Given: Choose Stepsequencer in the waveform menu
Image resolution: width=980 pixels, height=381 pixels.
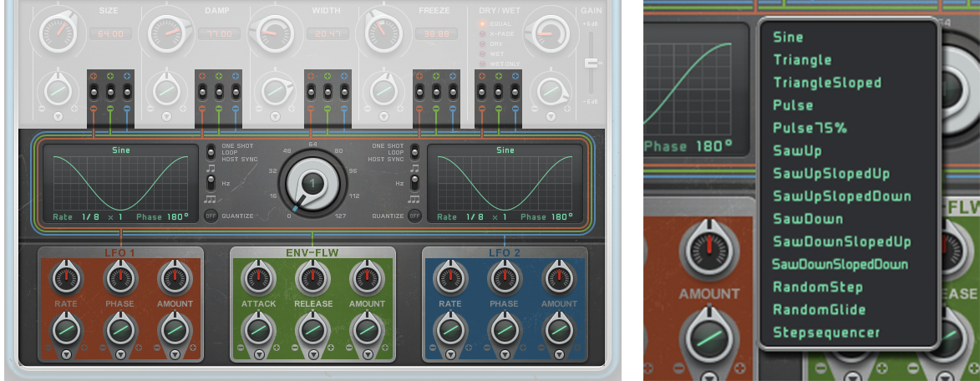Looking at the screenshot, I should click(x=826, y=333).
